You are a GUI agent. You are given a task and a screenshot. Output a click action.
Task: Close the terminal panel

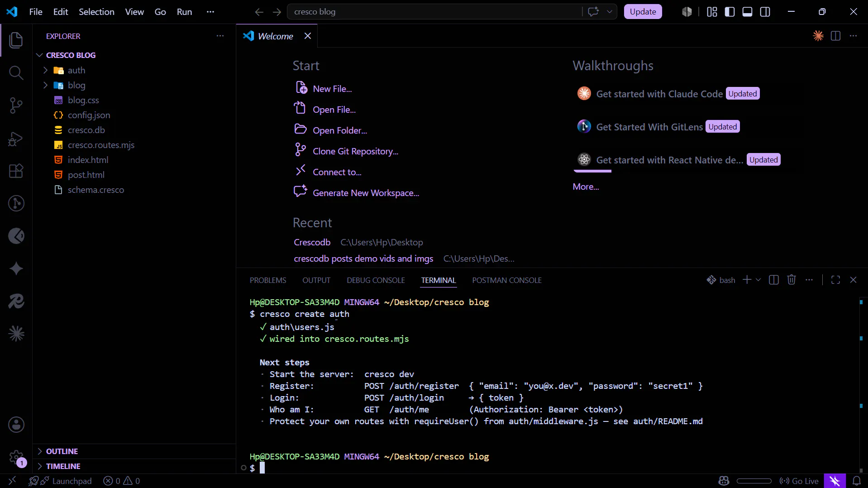point(853,280)
